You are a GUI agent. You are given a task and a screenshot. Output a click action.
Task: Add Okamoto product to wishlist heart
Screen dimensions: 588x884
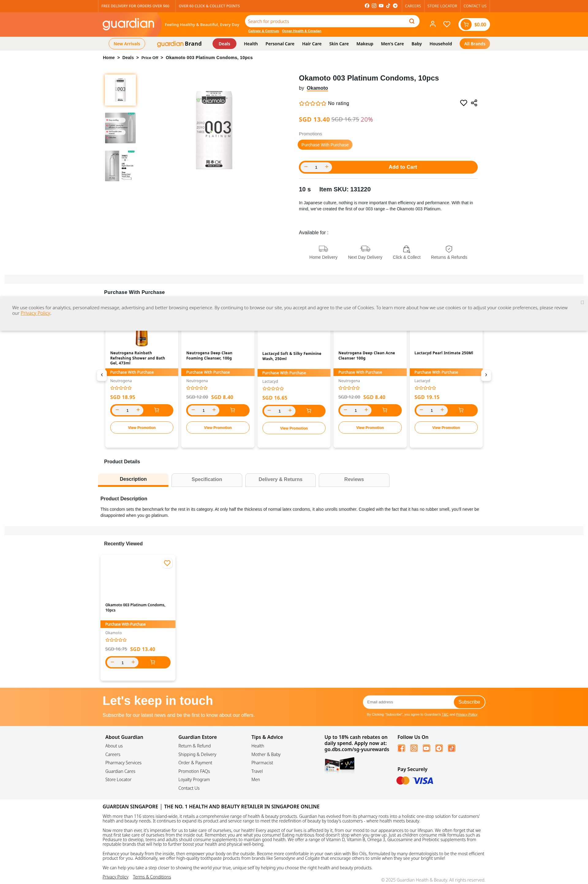[x=463, y=103]
